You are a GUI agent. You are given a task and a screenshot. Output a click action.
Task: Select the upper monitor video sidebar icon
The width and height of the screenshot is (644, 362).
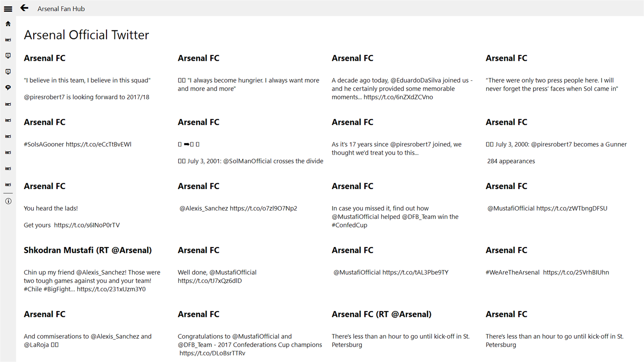(8, 56)
